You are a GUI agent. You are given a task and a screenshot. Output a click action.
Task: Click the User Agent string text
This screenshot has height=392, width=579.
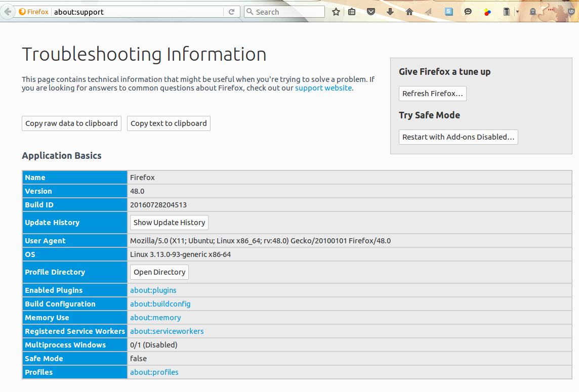(260, 241)
